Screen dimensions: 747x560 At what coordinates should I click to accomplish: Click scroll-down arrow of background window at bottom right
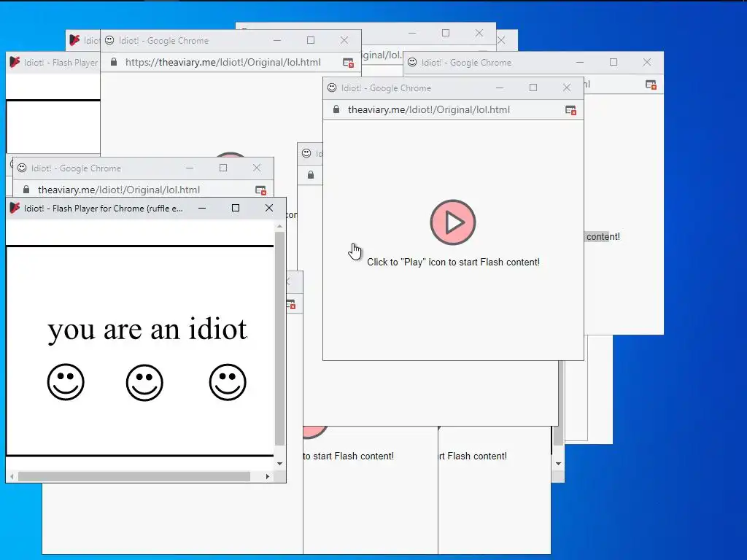click(558, 463)
